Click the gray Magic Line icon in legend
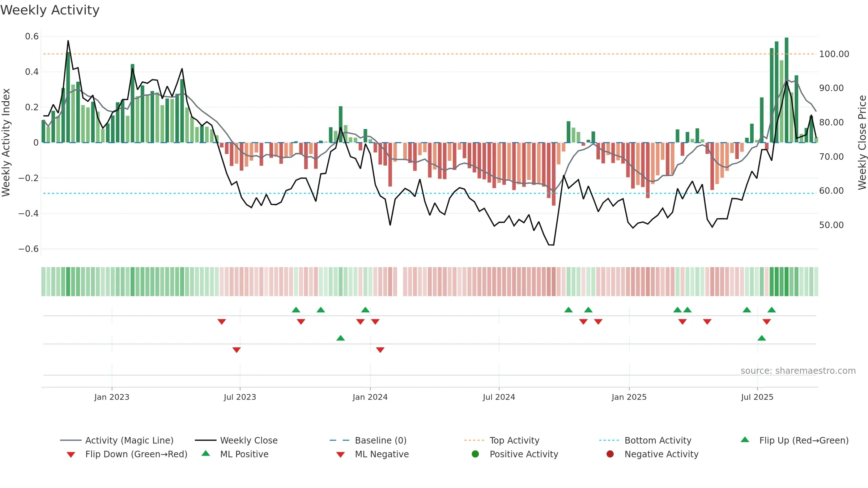The width and height of the screenshot is (868, 488). point(71,440)
